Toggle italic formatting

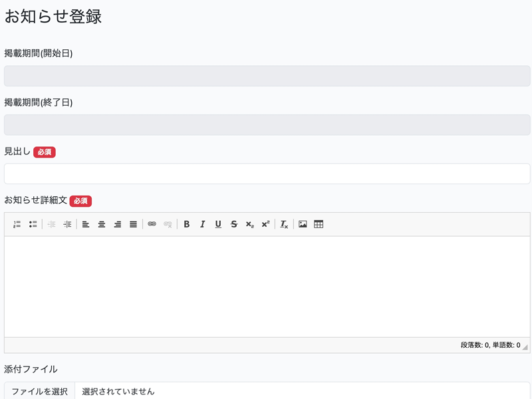click(x=202, y=225)
